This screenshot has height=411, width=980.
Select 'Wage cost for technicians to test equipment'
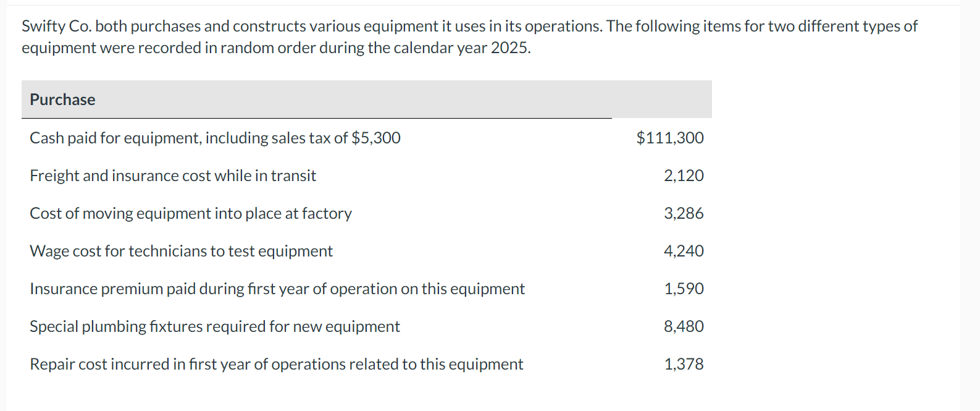pyautogui.click(x=181, y=251)
